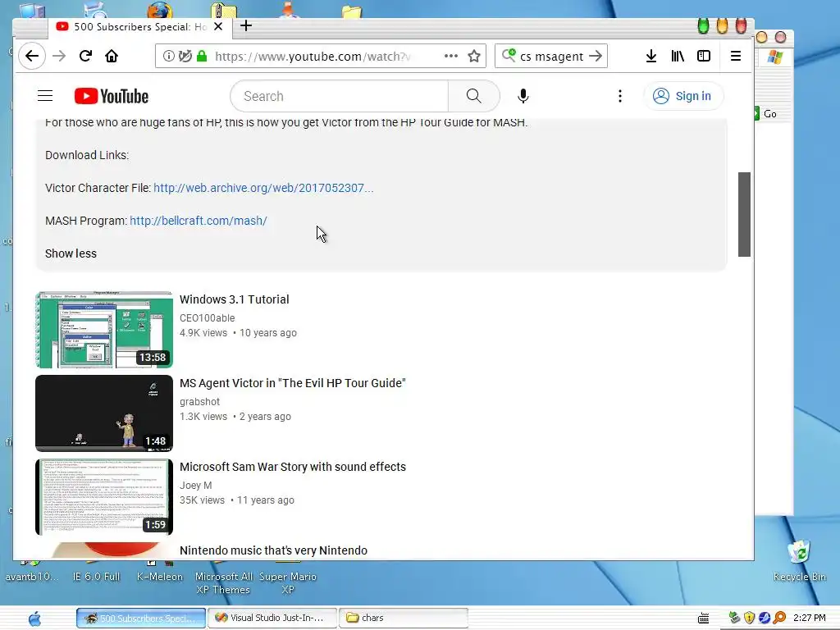Viewport: 840px width, 630px height.
Task: Click Windows flag logo in background window
Action: [x=774, y=57]
